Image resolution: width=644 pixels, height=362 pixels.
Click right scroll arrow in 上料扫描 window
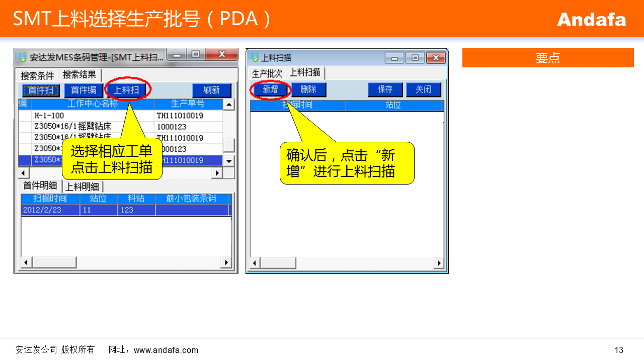(439, 263)
